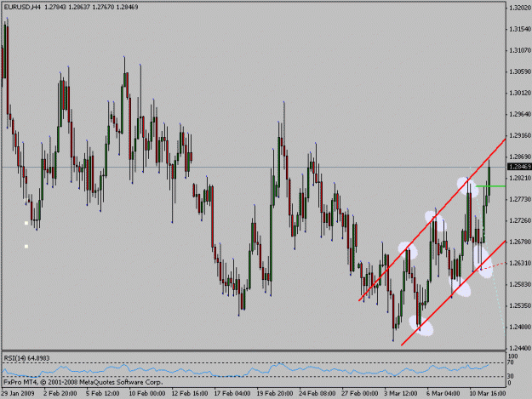The height and width of the screenshot is (399, 532).
Task: Click the price scale value 1.28690
Action: pos(520,157)
